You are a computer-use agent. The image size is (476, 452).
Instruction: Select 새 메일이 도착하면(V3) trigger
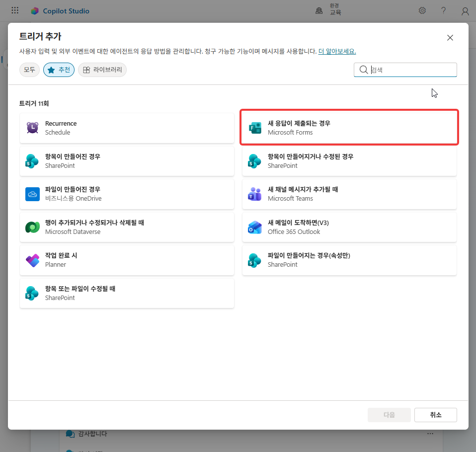tap(349, 227)
